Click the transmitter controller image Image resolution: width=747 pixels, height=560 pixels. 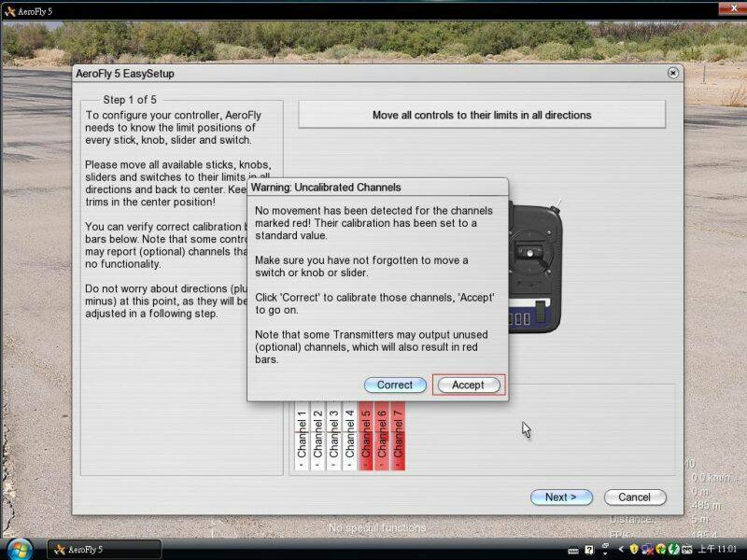(x=535, y=267)
